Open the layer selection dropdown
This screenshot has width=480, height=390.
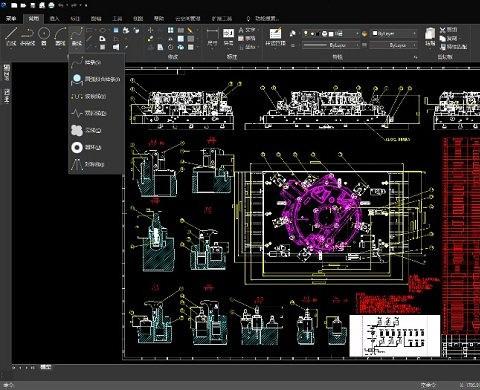331,34
